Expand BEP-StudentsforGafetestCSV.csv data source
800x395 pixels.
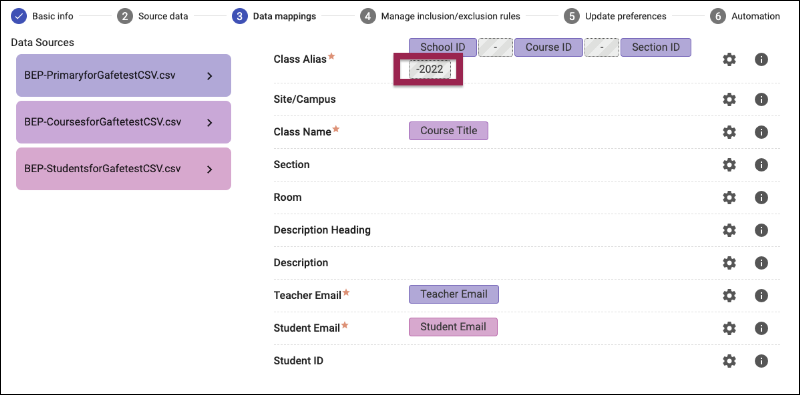[x=123, y=168]
